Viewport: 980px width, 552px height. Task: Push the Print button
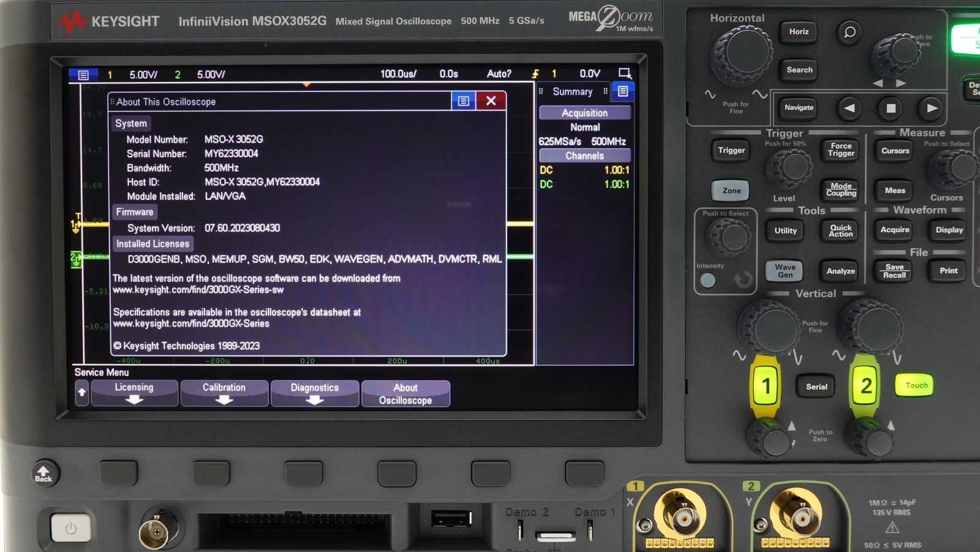click(x=949, y=271)
